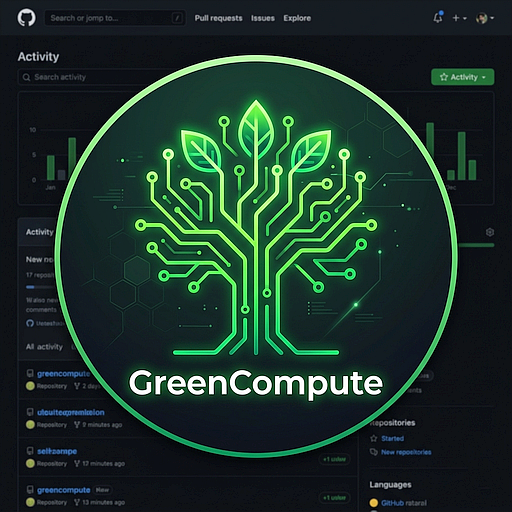Image resolution: width=512 pixels, height=512 pixels.
Task: Expand the plus create-new dropdown
Action: pyautogui.click(x=459, y=18)
